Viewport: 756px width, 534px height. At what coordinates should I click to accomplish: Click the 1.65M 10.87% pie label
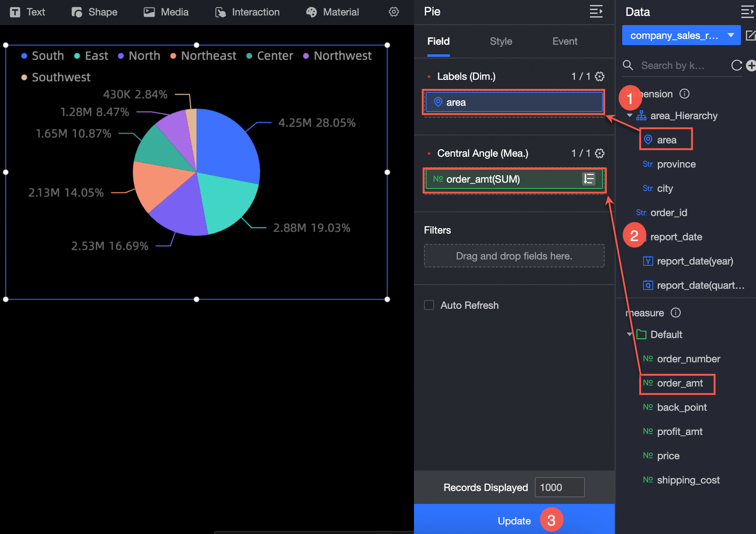74,134
